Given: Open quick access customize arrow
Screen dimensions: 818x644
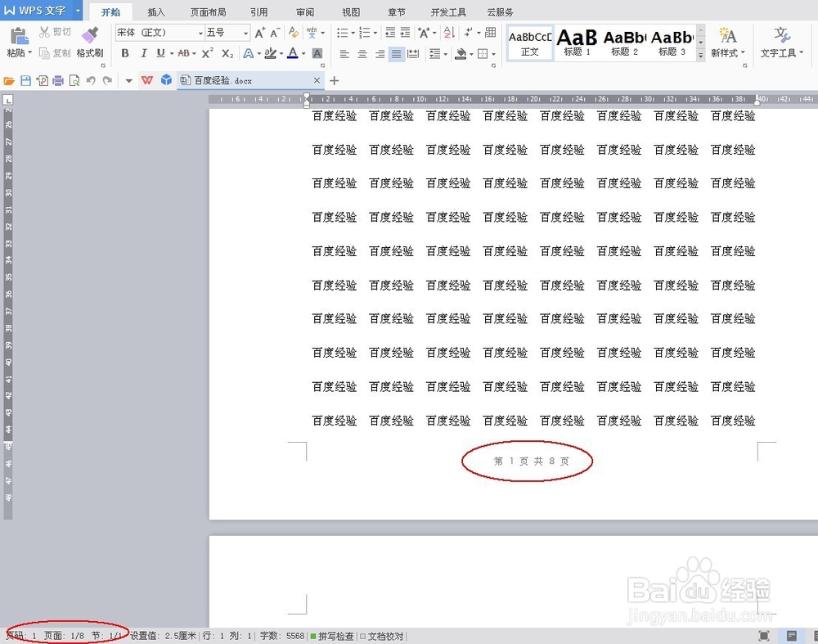Looking at the screenshot, I should pos(129,81).
